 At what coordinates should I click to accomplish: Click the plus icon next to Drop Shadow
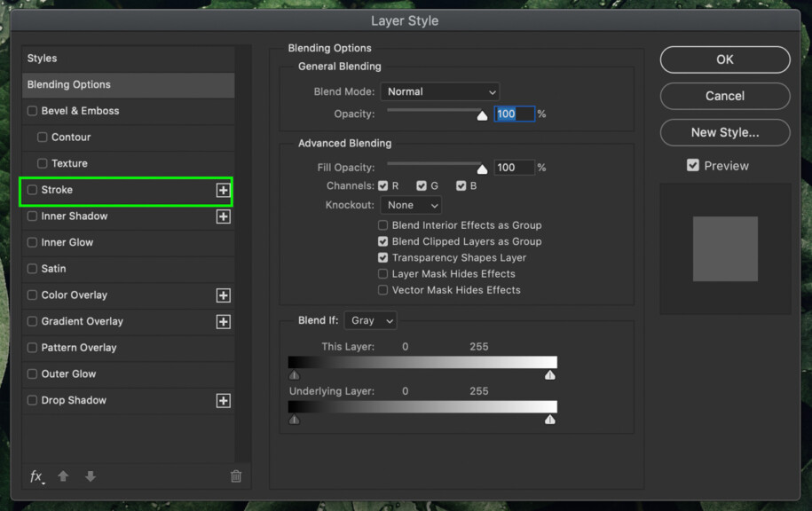[224, 400]
